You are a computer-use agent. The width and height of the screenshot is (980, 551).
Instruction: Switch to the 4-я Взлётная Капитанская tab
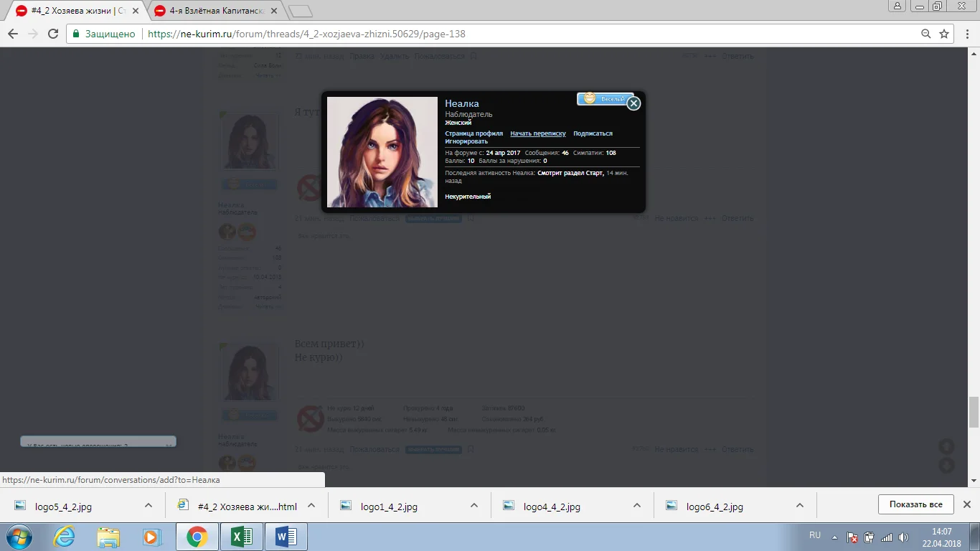coord(215,11)
